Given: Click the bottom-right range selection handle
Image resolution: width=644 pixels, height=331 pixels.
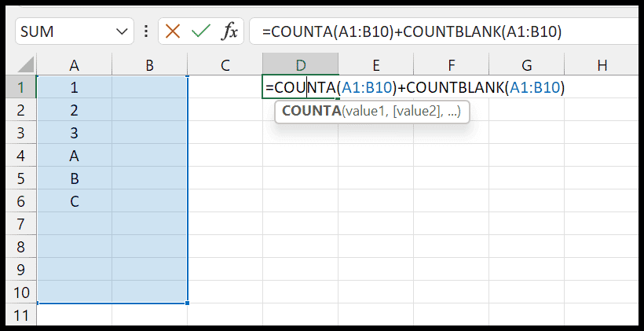Looking at the screenshot, I should (x=187, y=303).
